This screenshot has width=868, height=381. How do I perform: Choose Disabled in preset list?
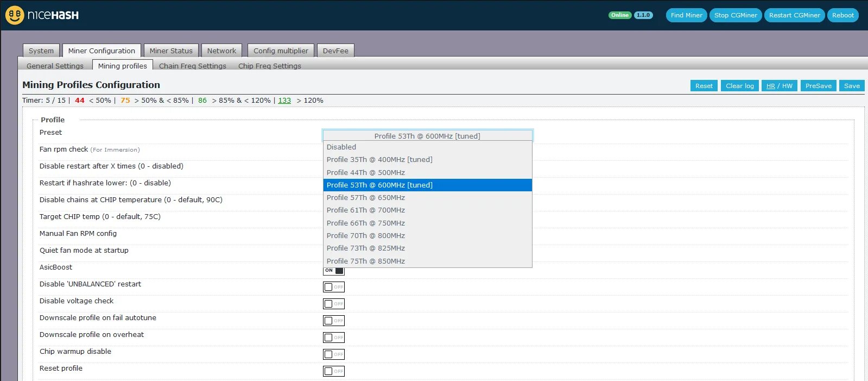[427, 147]
